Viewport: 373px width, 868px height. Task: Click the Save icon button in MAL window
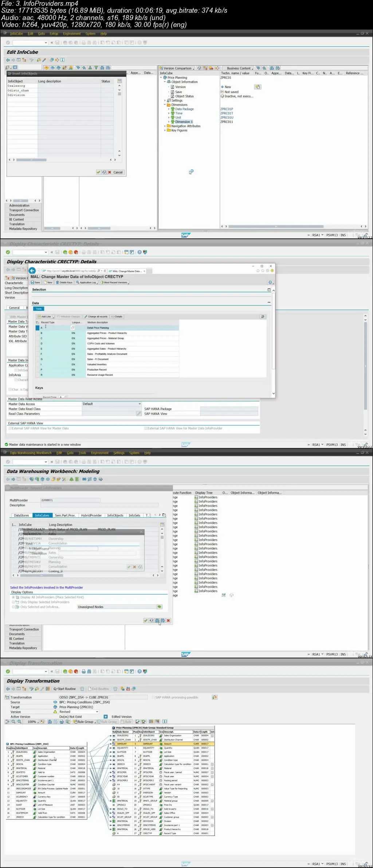36,283
